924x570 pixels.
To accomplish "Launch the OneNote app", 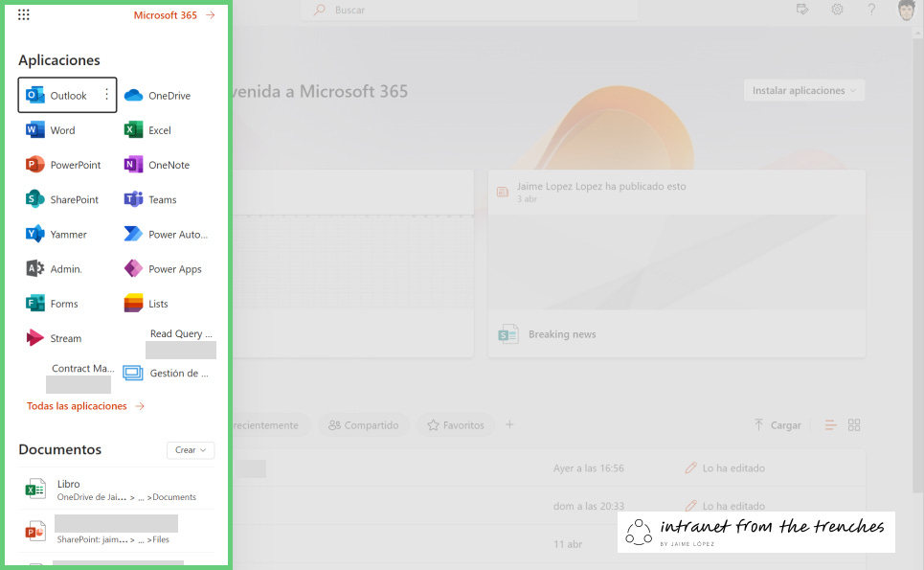I will click(x=157, y=165).
